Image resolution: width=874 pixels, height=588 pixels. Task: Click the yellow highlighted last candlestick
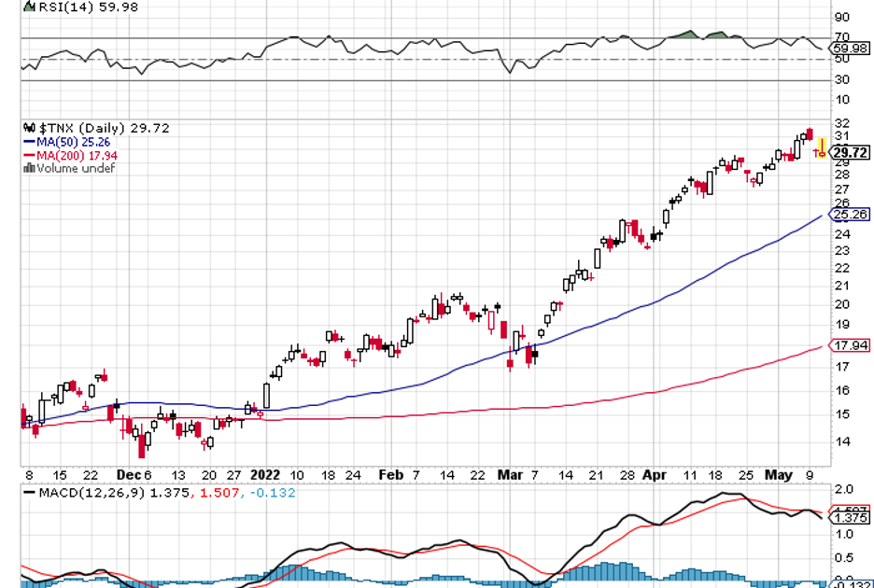pos(821,148)
